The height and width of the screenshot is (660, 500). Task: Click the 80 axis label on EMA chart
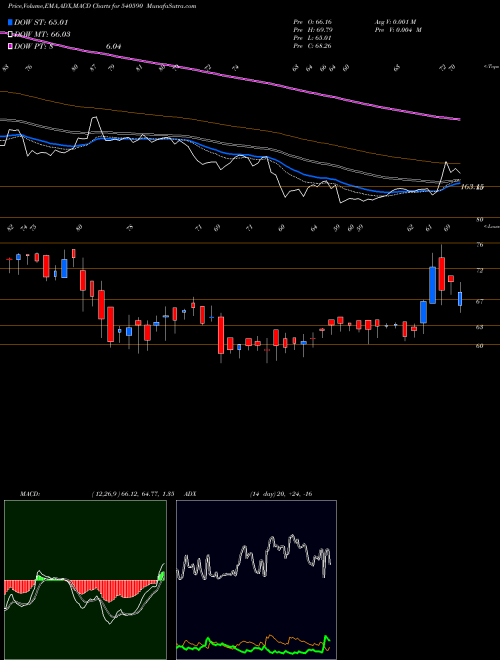pyautogui.click(x=480, y=220)
